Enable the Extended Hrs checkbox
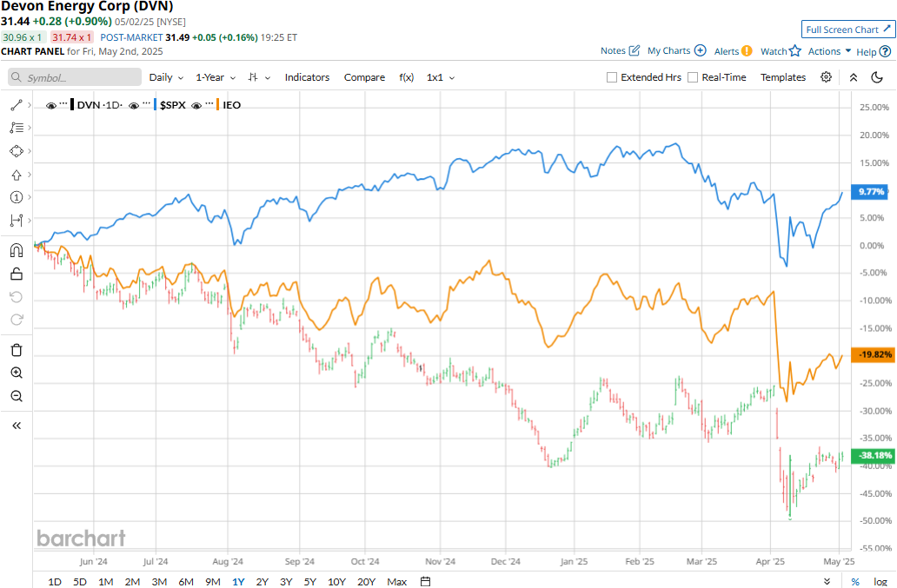 [612, 77]
